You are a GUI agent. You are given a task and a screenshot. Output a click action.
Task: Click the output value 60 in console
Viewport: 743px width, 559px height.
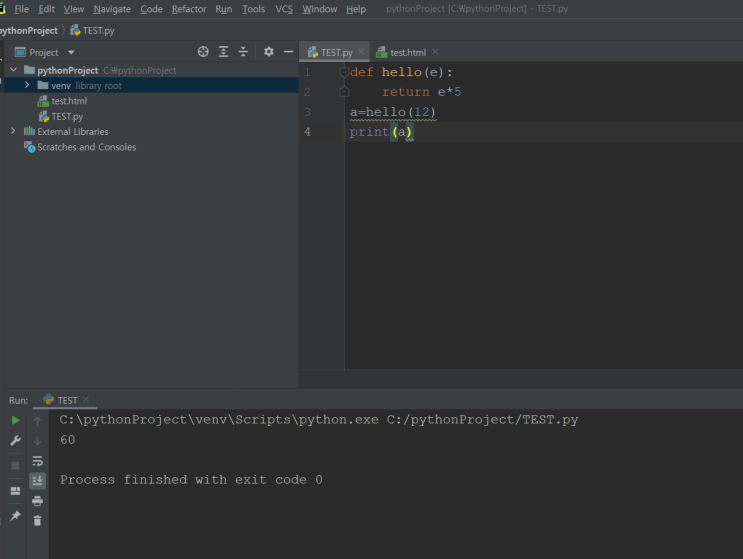click(67, 440)
